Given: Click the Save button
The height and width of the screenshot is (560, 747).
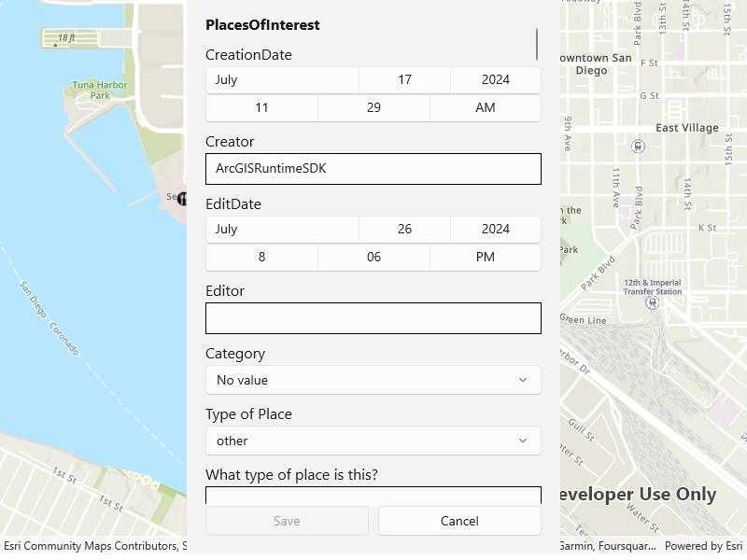Looking at the screenshot, I should 288,521.
